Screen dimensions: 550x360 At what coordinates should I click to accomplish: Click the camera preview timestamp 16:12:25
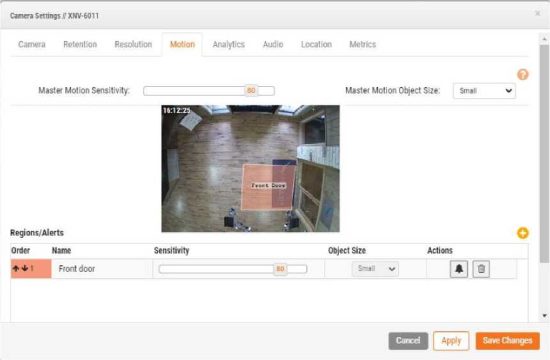177,111
